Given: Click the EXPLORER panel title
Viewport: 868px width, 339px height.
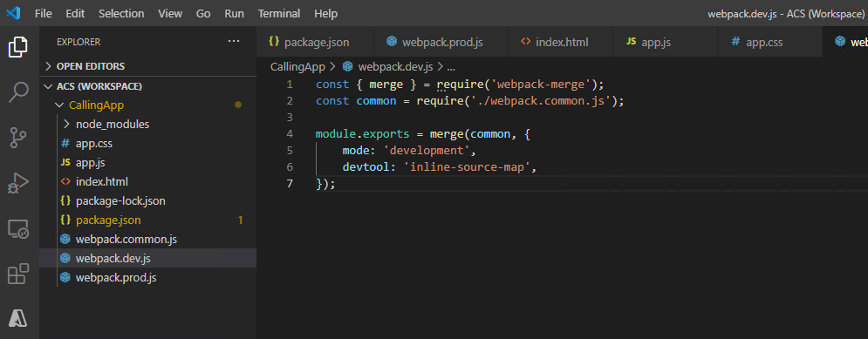Looking at the screenshot, I should click(79, 42).
